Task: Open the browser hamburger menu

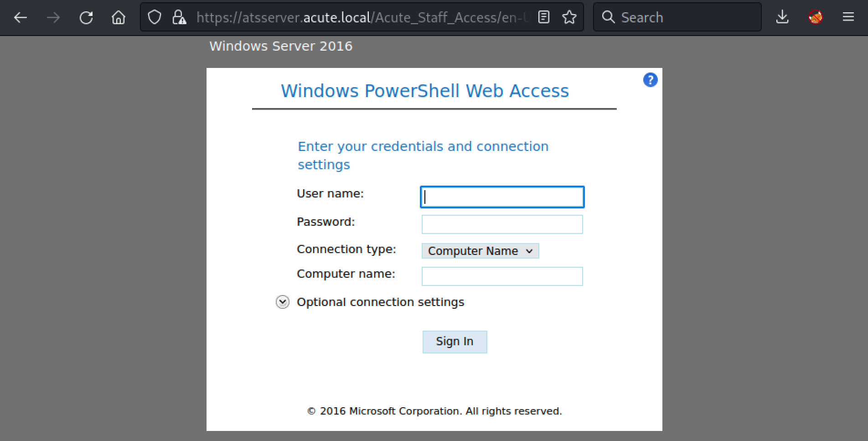Action: point(848,17)
